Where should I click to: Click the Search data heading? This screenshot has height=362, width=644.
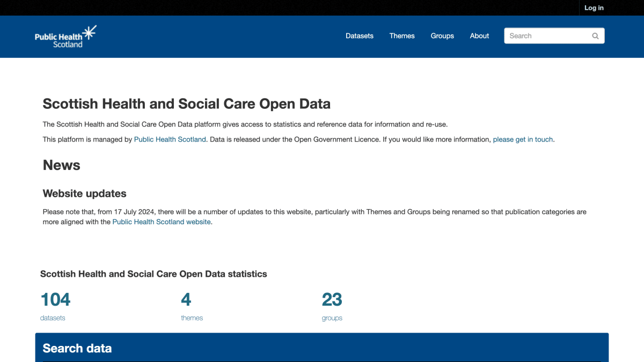click(x=77, y=349)
